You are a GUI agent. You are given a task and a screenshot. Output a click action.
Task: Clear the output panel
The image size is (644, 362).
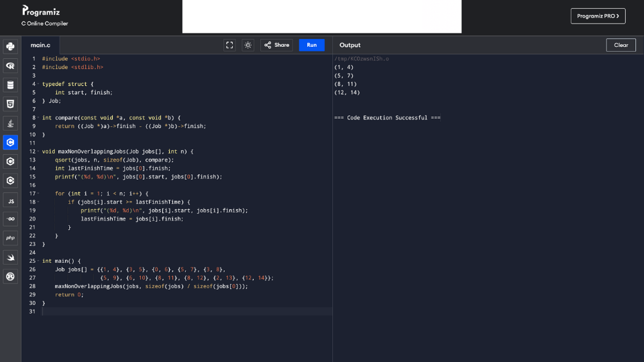point(621,45)
